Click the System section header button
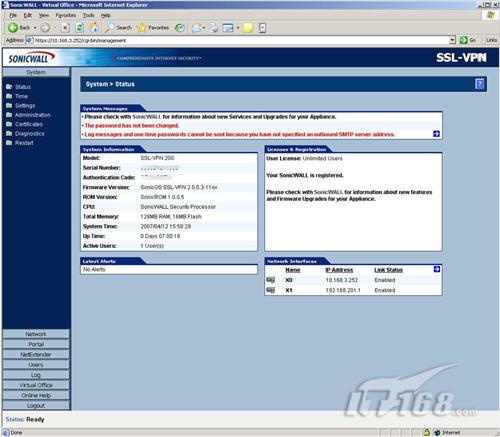This screenshot has height=437, width=500. pyautogui.click(x=36, y=72)
